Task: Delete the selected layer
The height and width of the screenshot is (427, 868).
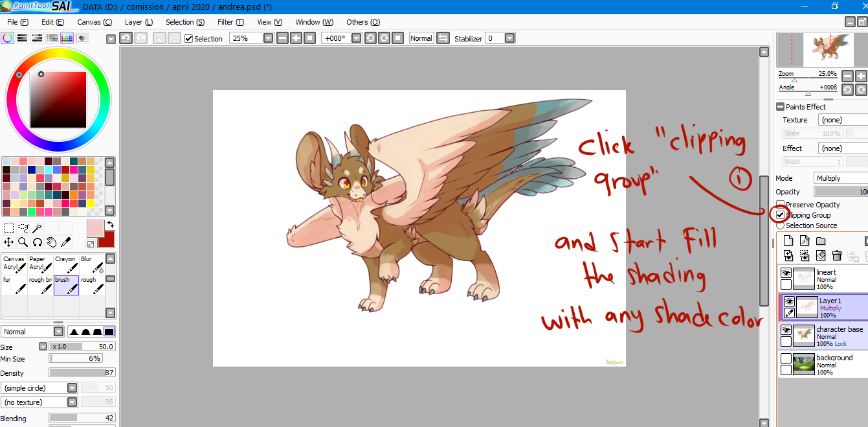Action: coord(836,256)
